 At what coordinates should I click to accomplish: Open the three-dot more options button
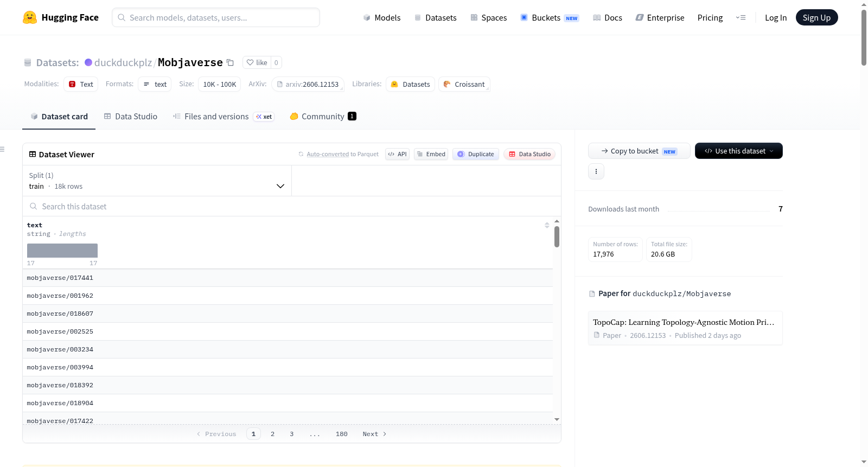596,171
